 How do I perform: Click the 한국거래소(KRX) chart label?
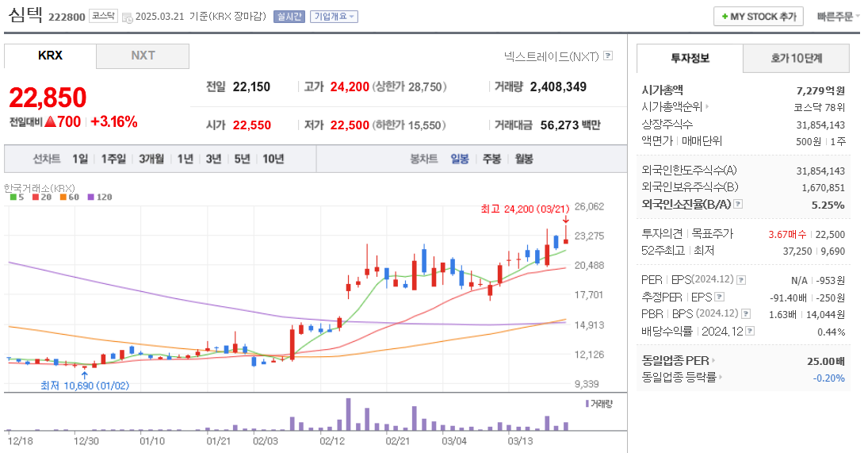click(x=40, y=188)
